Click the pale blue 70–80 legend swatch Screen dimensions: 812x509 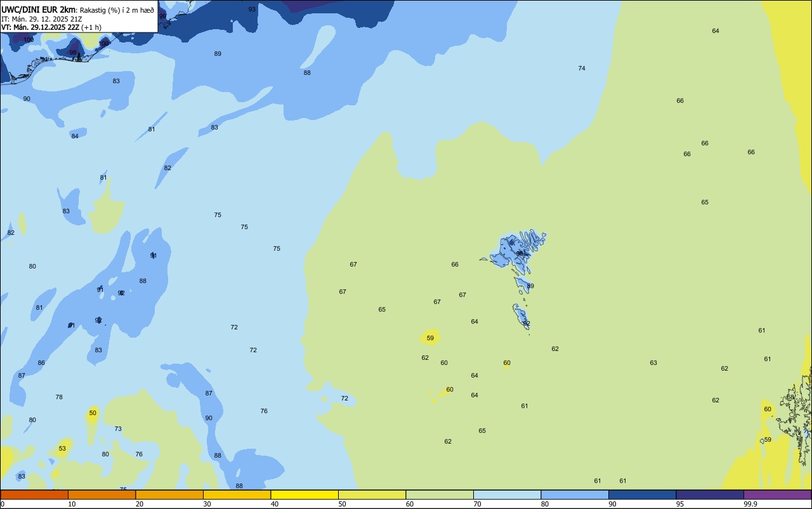[x=507, y=494]
